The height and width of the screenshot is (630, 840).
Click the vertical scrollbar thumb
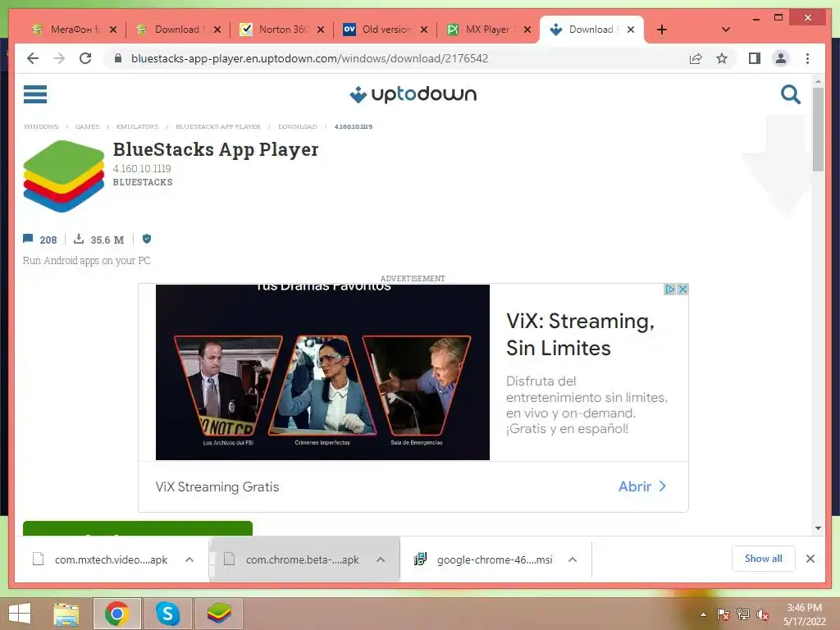(818, 130)
